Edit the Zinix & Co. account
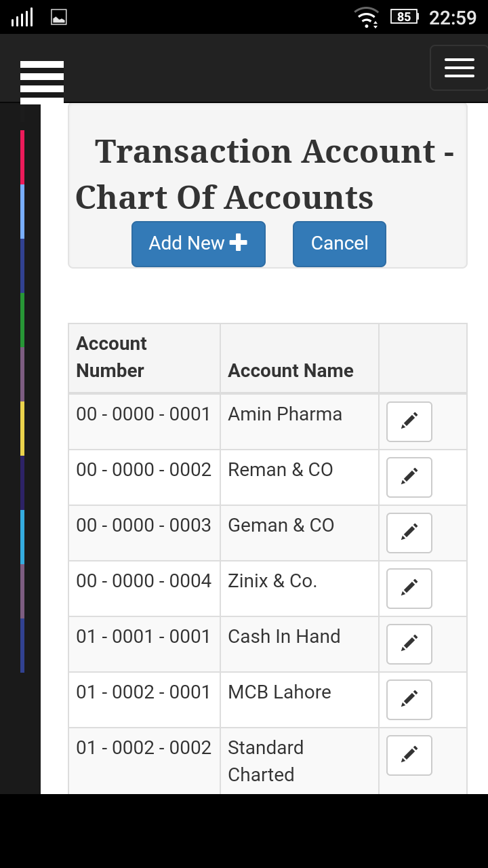 point(409,589)
